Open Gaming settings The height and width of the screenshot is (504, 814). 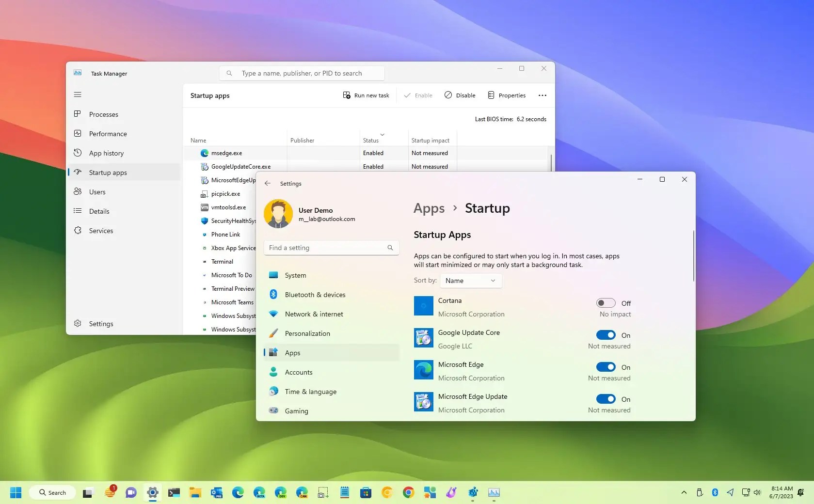point(296,410)
